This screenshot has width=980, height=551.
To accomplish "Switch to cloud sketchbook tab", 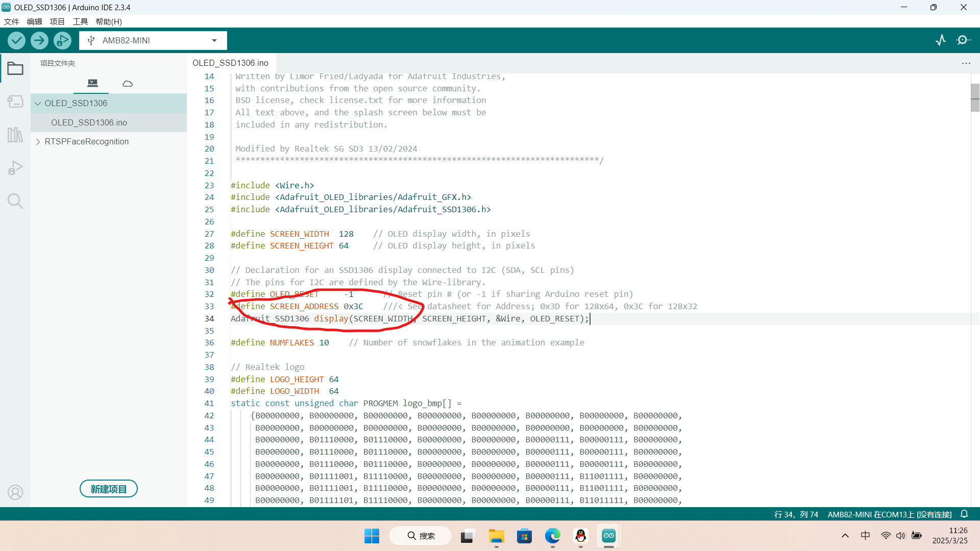I will tap(128, 83).
